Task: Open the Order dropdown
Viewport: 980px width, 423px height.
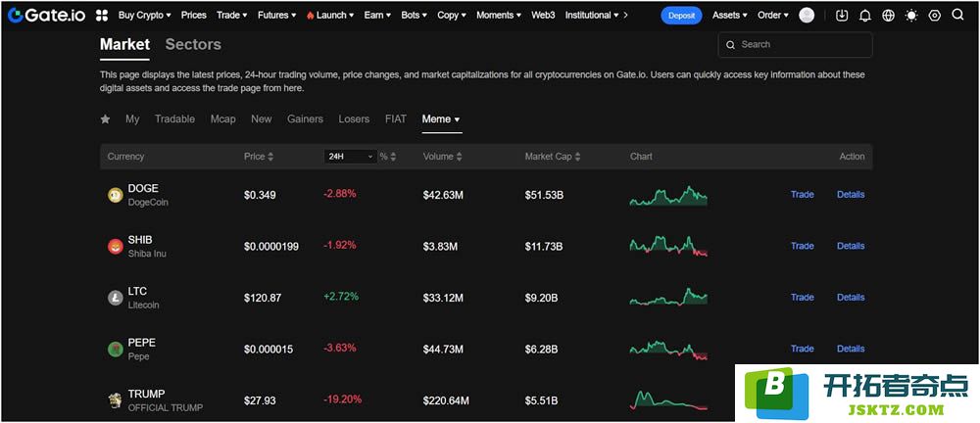Action: click(773, 15)
